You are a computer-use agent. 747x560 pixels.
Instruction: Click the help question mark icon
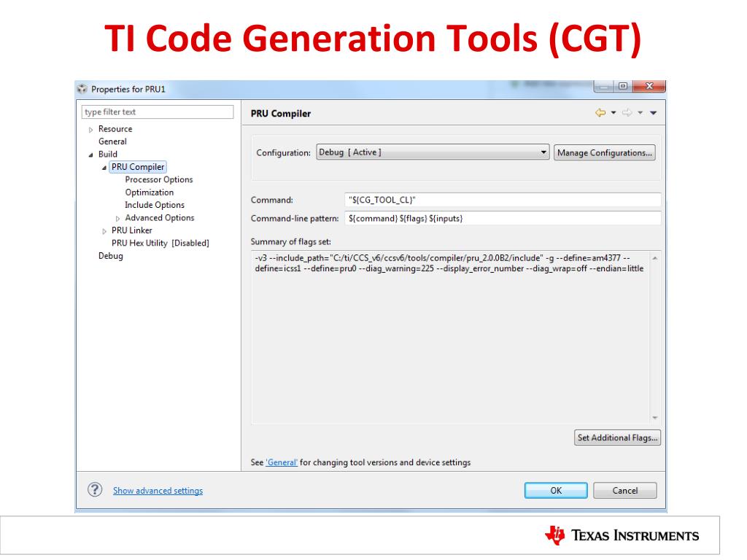pyautogui.click(x=95, y=489)
